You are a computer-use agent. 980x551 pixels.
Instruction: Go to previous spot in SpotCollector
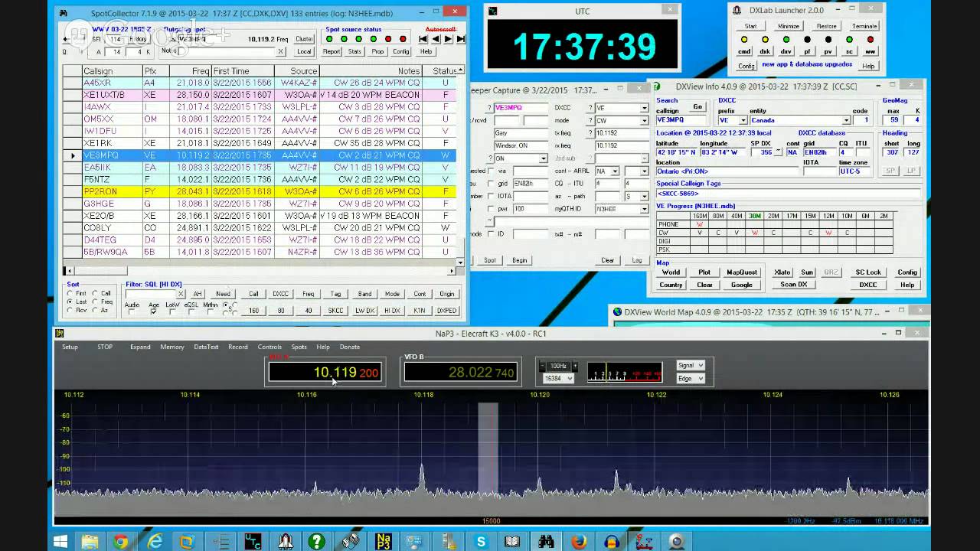point(436,39)
